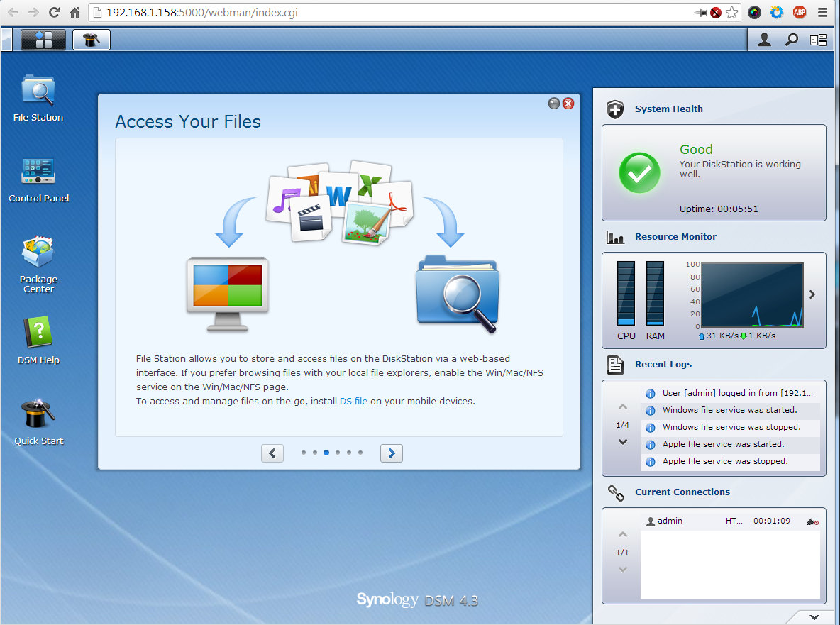
Task: Click the user options icon in taskbar
Action: click(764, 40)
